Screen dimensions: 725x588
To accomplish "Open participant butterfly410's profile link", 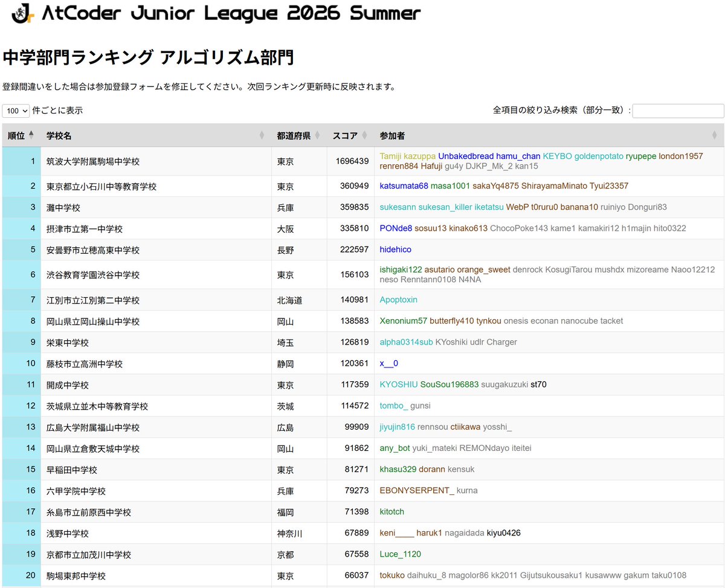I will 452,321.
